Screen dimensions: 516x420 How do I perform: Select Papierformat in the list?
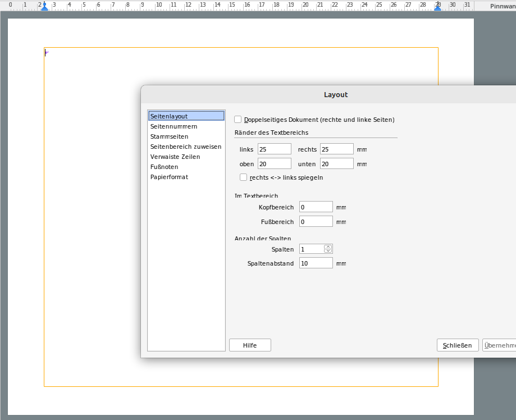169,177
